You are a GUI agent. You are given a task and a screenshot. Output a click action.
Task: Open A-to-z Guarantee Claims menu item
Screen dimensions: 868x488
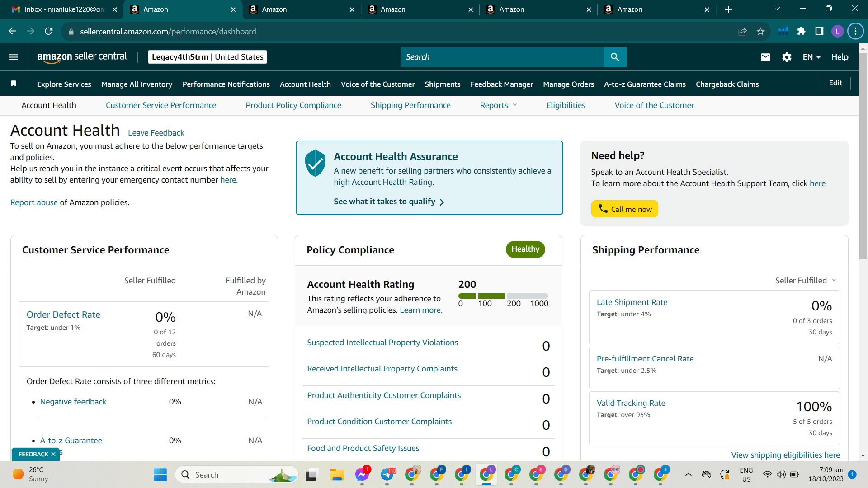tap(645, 84)
